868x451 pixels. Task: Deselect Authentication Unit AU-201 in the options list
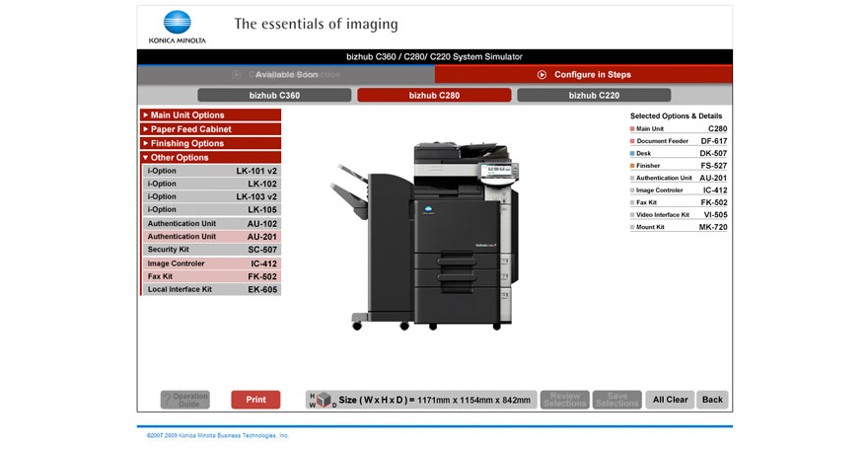click(x=212, y=237)
